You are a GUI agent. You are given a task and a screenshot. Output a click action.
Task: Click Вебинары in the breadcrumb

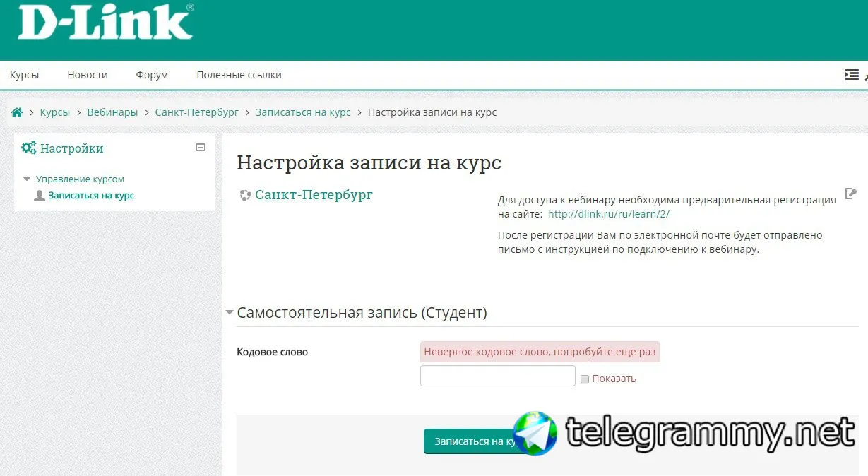click(112, 112)
